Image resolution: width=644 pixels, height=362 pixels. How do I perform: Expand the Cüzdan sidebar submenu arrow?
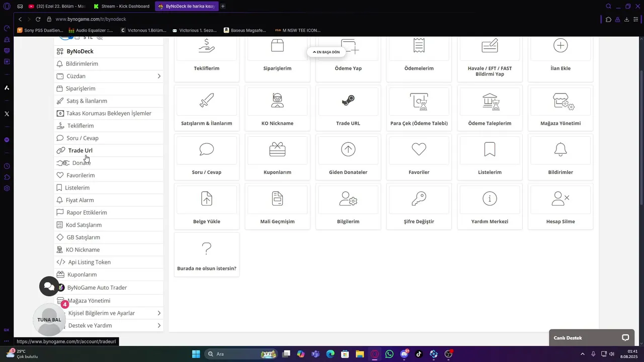tap(159, 76)
